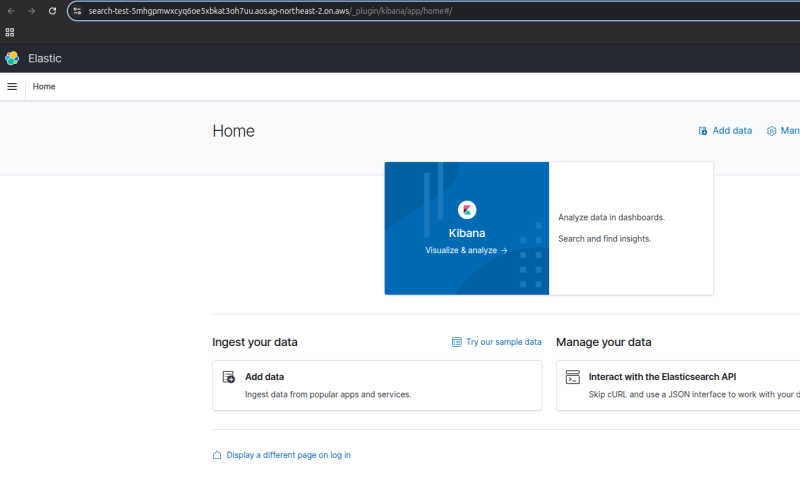
Task: Open Try our sample data link
Action: pos(503,342)
